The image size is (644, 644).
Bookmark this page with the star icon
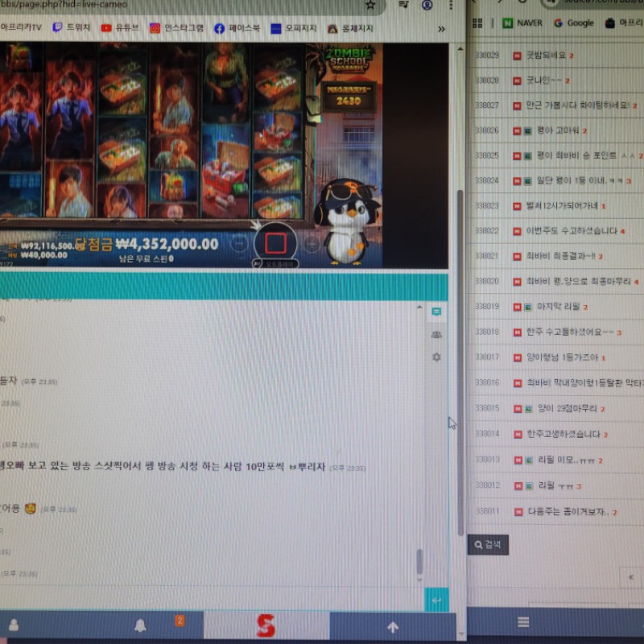pyautogui.click(x=370, y=5)
